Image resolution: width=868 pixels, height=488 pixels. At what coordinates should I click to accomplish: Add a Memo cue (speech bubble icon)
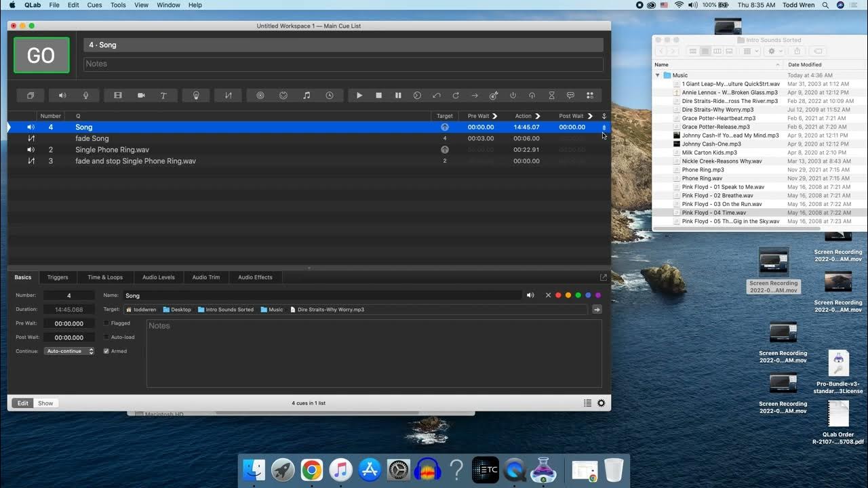pyautogui.click(x=570, y=96)
